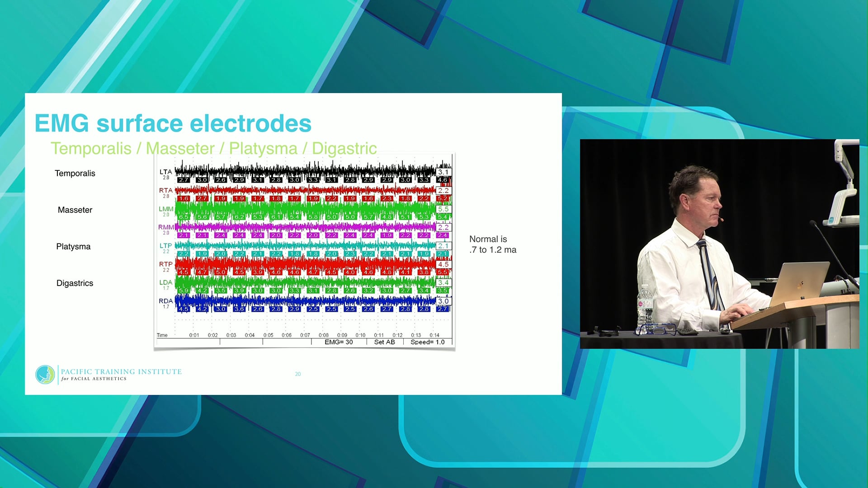Viewport: 868px width, 488px height.
Task: Click the slide number 20 link
Action: 298,374
